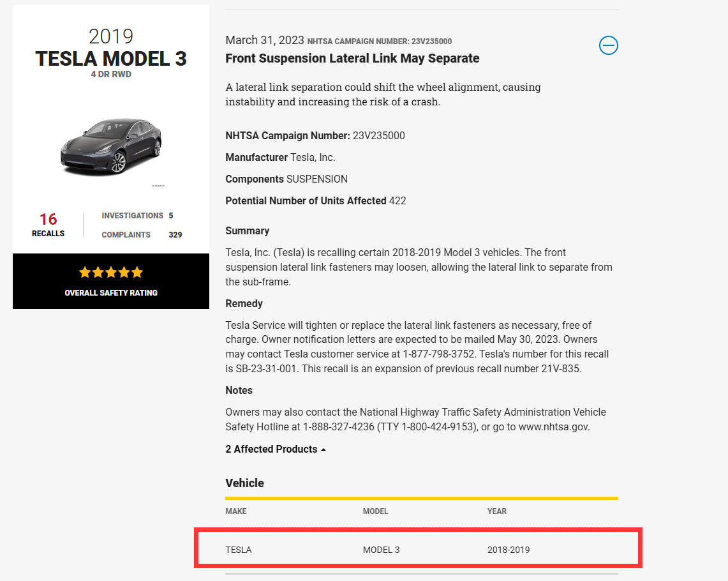Collapse the 2 Affected Products section

276,449
